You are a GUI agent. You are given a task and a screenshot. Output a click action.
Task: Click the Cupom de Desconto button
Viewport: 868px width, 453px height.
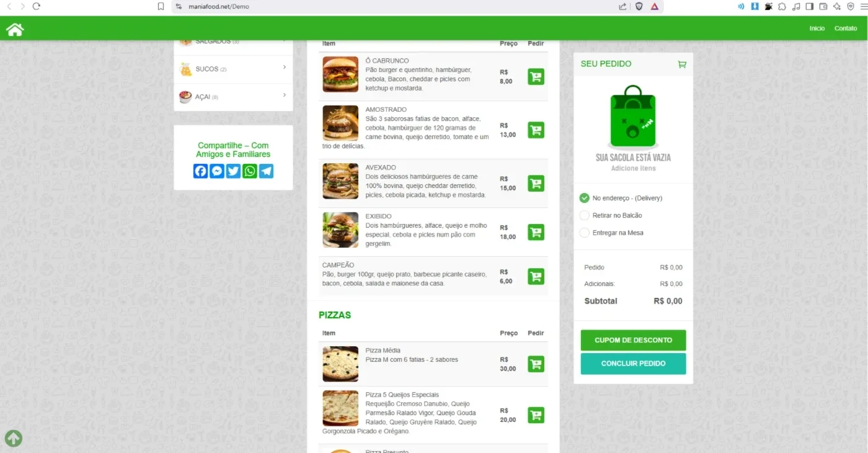[633, 340]
